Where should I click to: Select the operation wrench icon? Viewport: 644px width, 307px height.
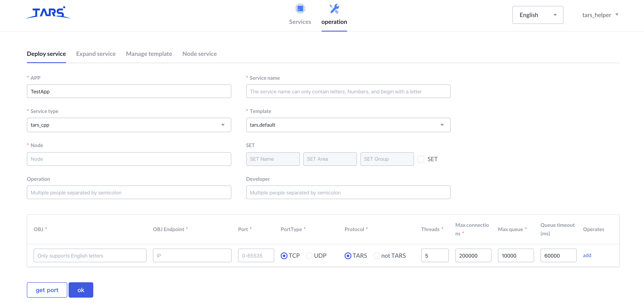[334, 9]
